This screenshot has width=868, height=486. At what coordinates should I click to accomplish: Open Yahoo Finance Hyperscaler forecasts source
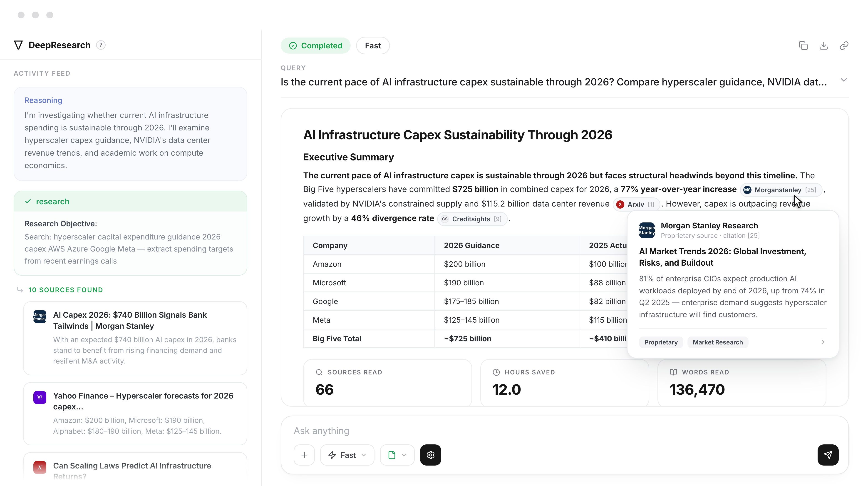(135, 414)
